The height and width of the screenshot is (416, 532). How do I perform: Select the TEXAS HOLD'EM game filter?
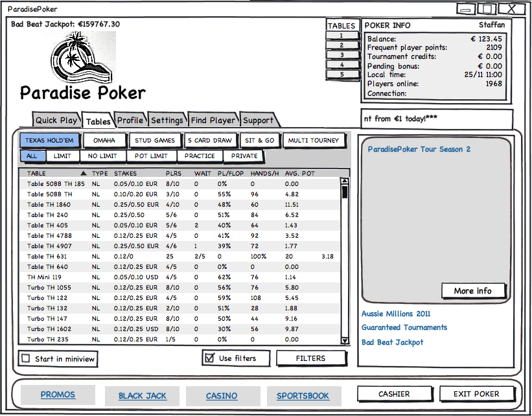(x=49, y=140)
